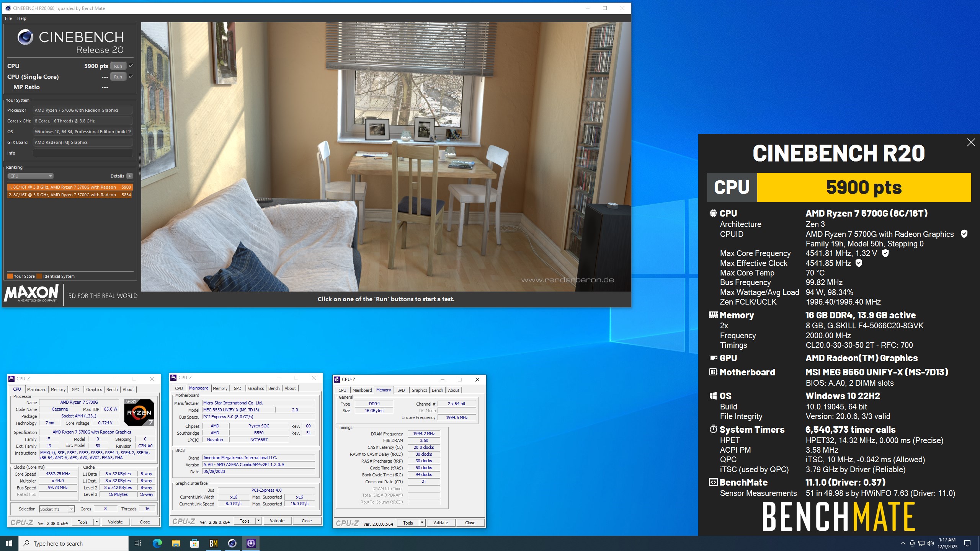Run the CPU multi-core test
Screen dimensions: 980x551
(x=118, y=66)
